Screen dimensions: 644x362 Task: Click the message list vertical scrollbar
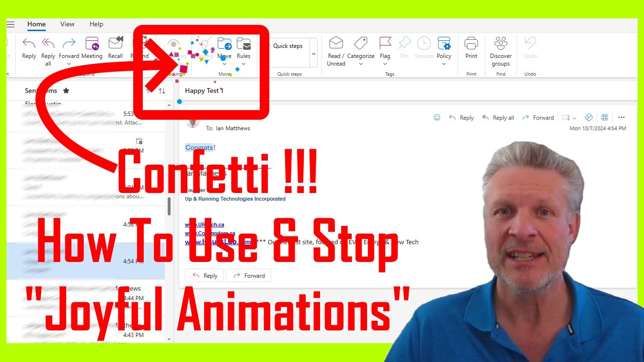169,206
